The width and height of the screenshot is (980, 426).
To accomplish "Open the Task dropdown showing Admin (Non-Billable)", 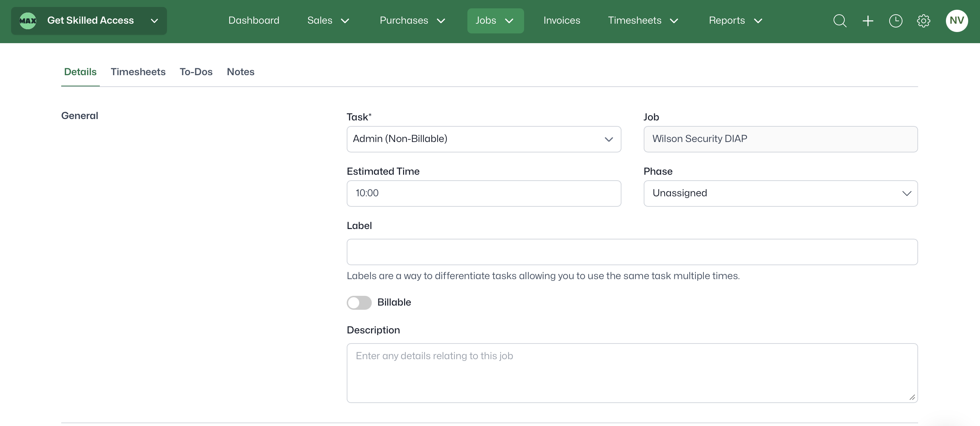I will click(483, 139).
